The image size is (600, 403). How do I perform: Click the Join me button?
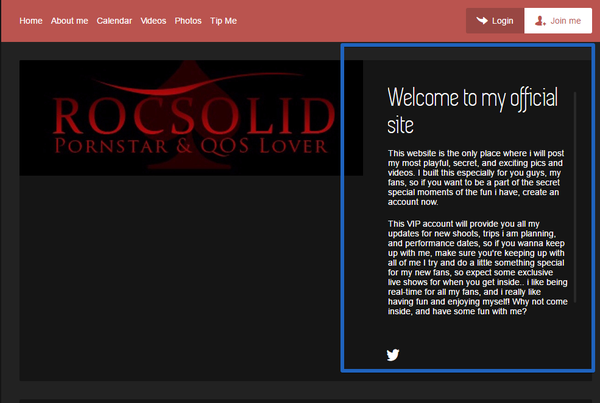pyautogui.click(x=558, y=21)
